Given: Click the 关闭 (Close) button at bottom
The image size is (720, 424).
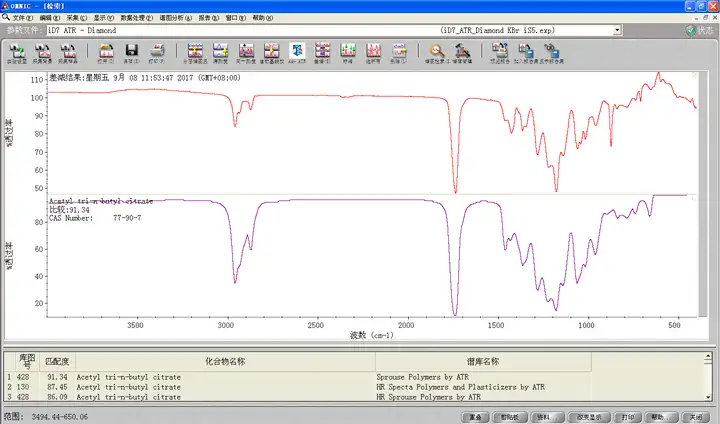Looking at the screenshot, I should click(696, 417).
